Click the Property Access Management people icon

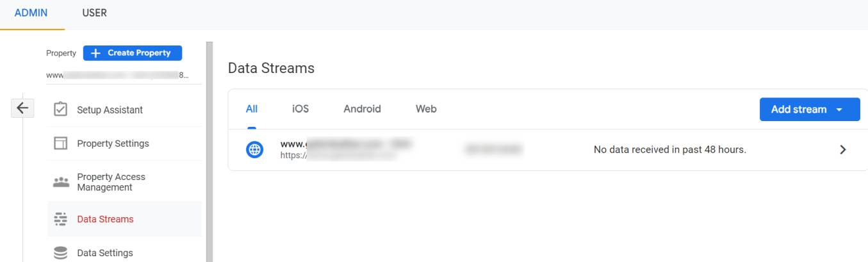coord(61,182)
